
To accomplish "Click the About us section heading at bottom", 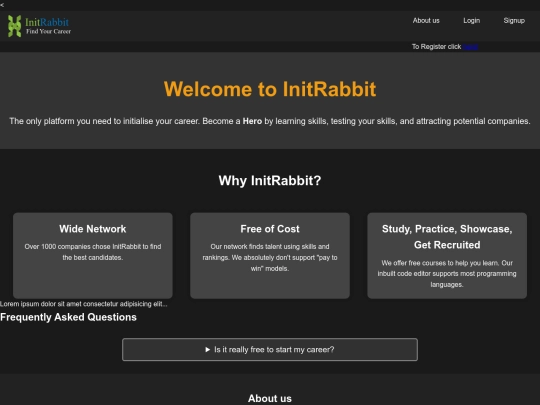I will point(270,398).
